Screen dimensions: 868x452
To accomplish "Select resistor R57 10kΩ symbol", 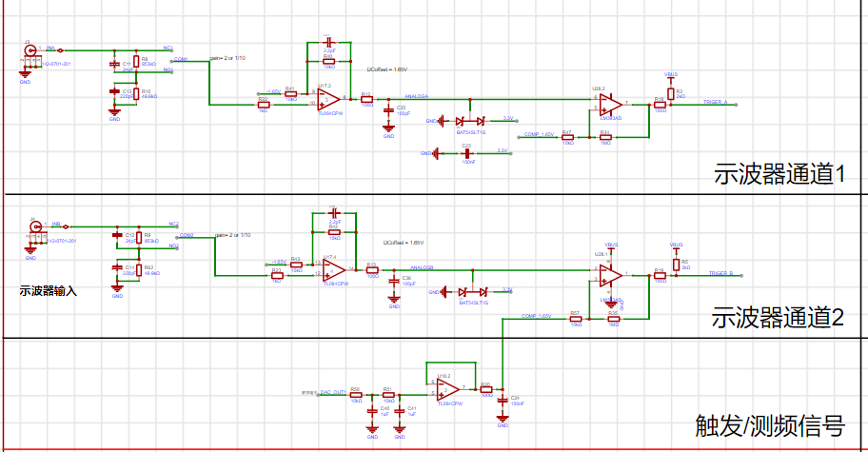I will (x=576, y=319).
